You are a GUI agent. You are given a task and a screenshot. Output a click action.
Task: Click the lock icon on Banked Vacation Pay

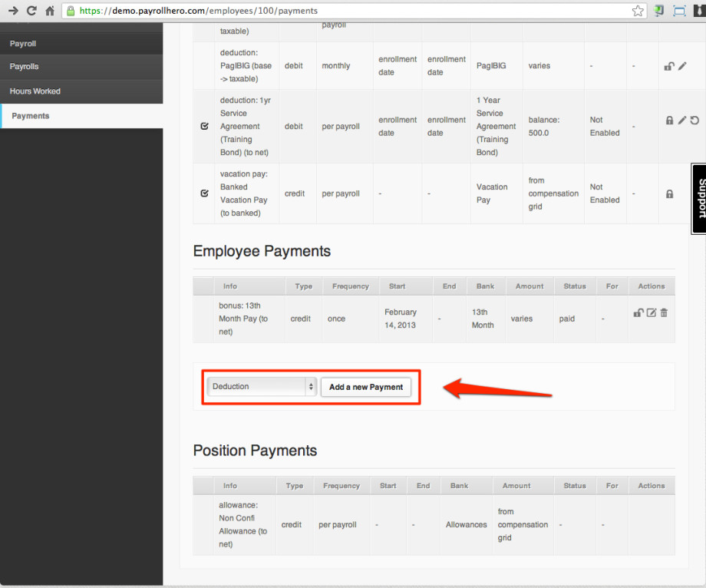pyautogui.click(x=670, y=193)
